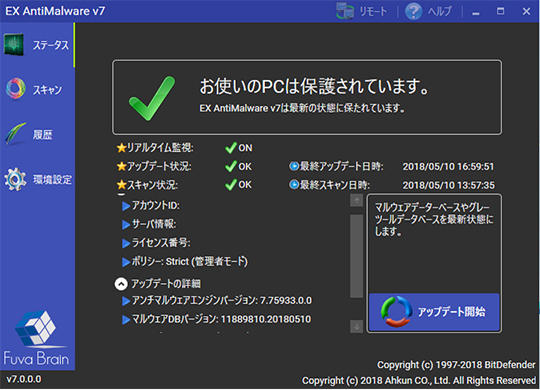The height and width of the screenshot is (390, 540).
Task: Click the engine version 7.75933.0.0
Action: (286, 301)
